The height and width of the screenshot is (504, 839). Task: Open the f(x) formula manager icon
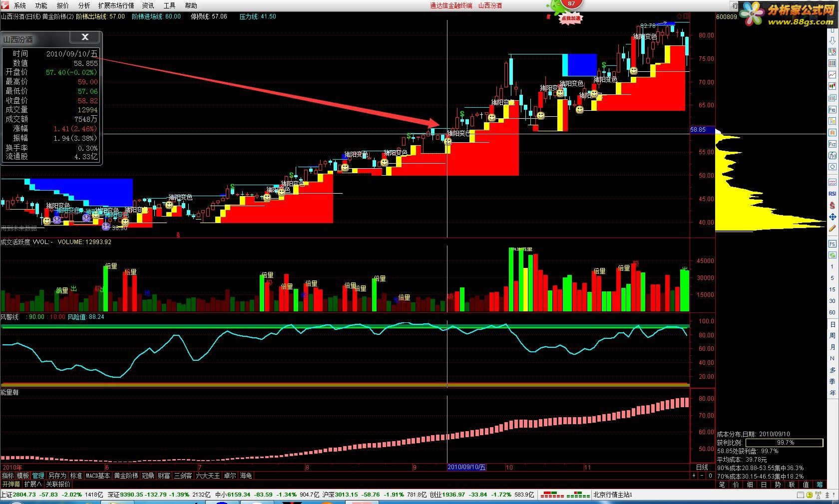click(x=833, y=156)
